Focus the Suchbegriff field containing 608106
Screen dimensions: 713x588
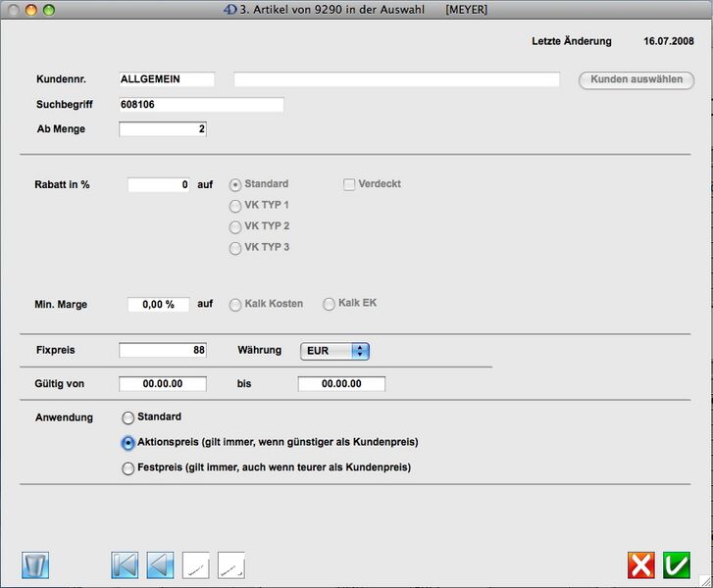pos(201,105)
